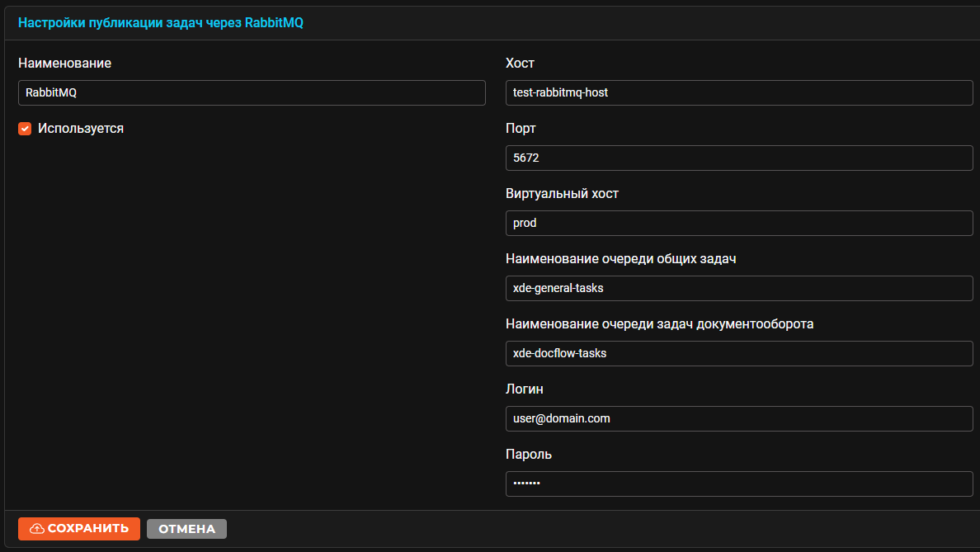This screenshot has height=552, width=980.
Task: Focus the Наименование field containing RabbitMQ
Action: [252, 92]
